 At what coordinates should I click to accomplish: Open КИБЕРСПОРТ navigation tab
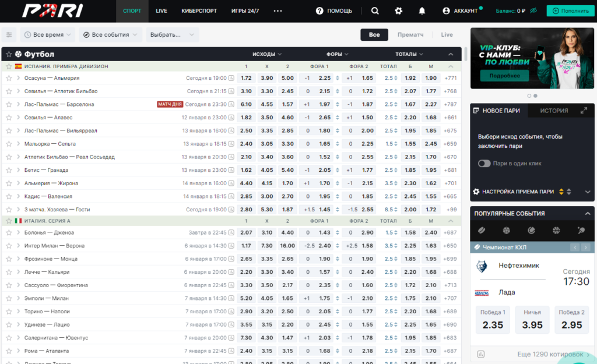(199, 10)
